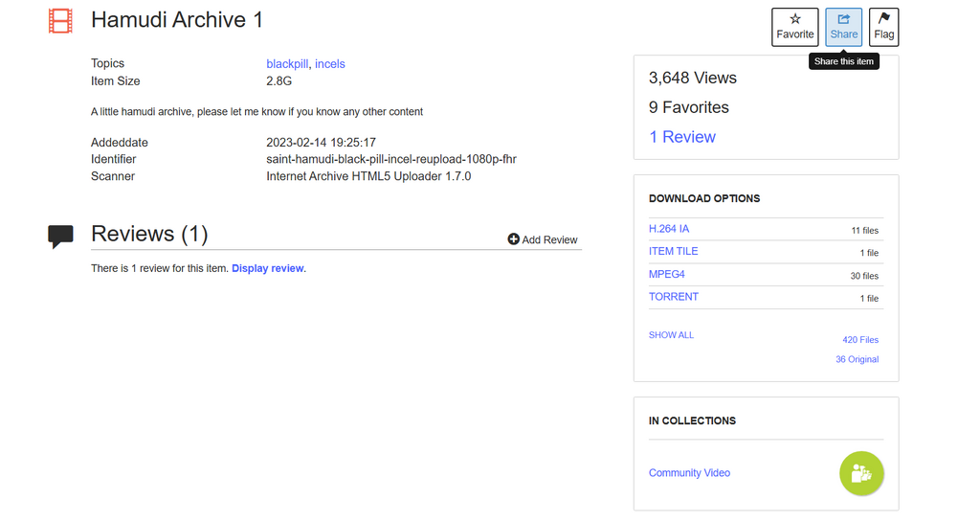Screen dimensions: 980x522
Task: Click the Favorite star button
Action: tap(795, 27)
